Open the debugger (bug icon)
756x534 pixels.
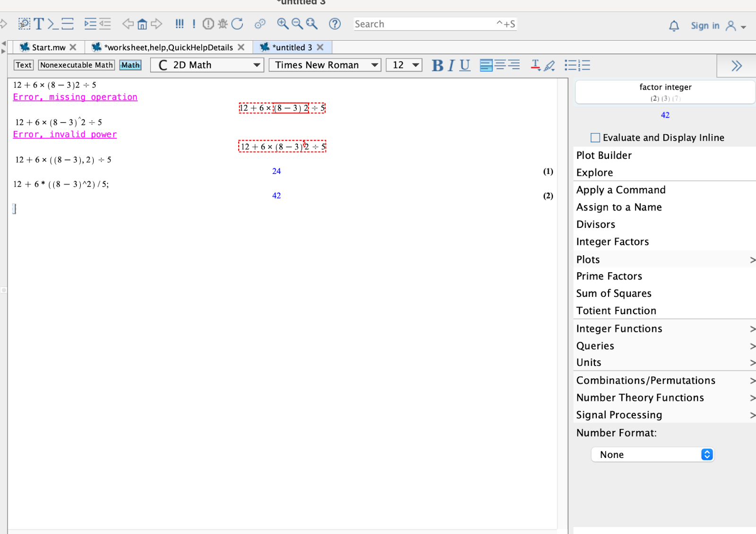pyautogui.click(x=223, y=24)
